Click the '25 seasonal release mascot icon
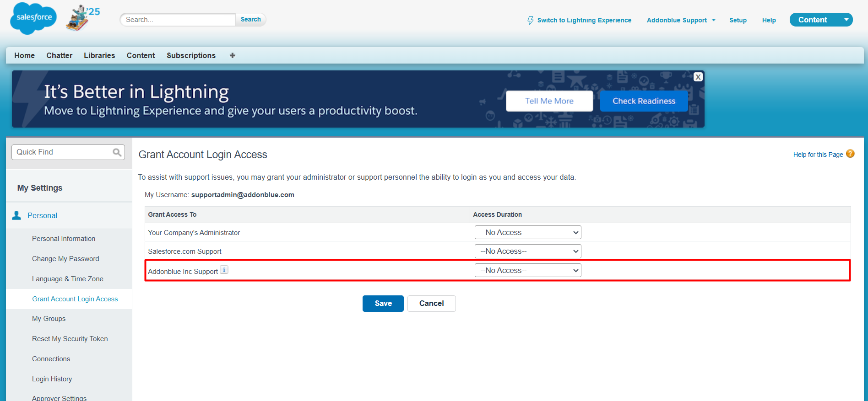Image resolution: width=868 pixels, height=401 pixels. click(83, 18)
